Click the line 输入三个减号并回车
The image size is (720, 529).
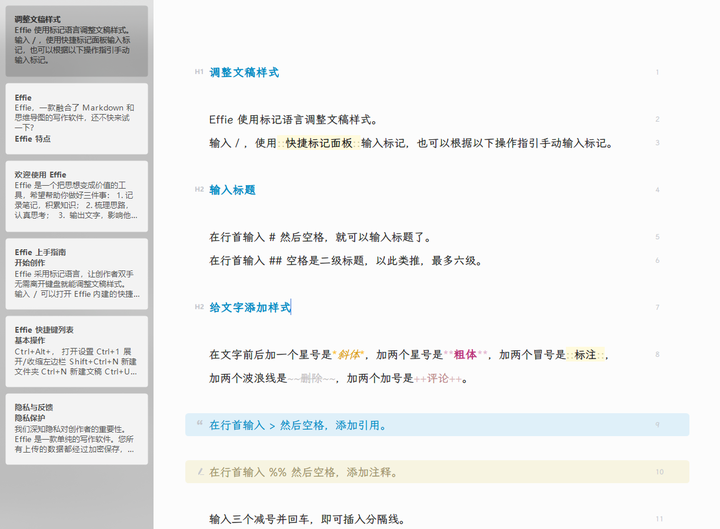(x=308, y=519)
